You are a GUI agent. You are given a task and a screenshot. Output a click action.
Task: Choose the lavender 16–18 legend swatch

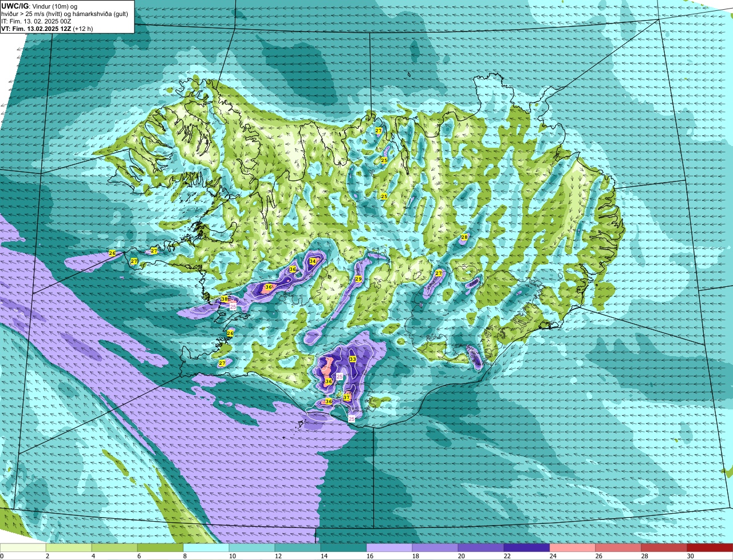389,547
